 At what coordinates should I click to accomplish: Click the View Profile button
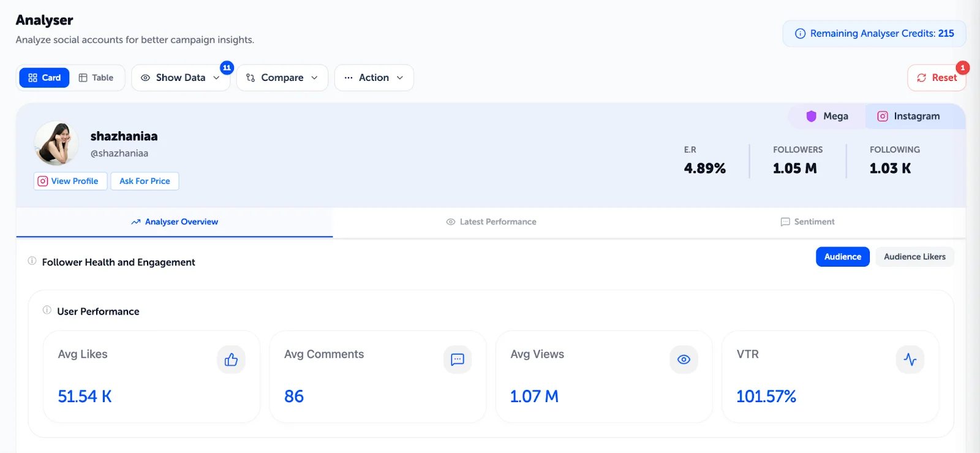(70, 181)
